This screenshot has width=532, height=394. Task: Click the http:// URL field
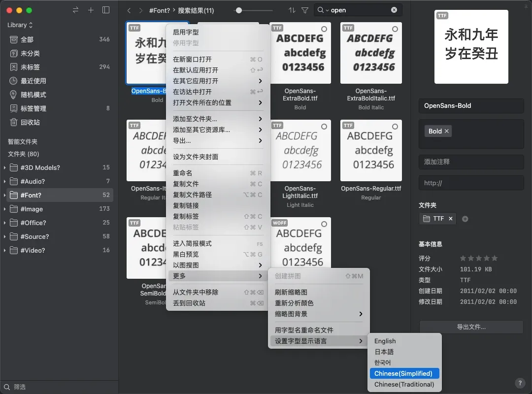(x=471, y=183)
